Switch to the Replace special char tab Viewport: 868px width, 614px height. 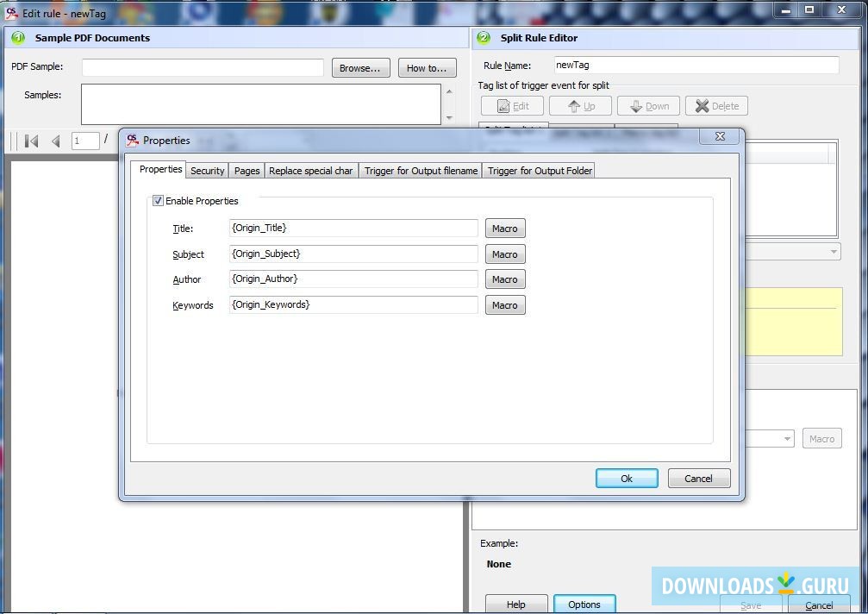[311, 170]
